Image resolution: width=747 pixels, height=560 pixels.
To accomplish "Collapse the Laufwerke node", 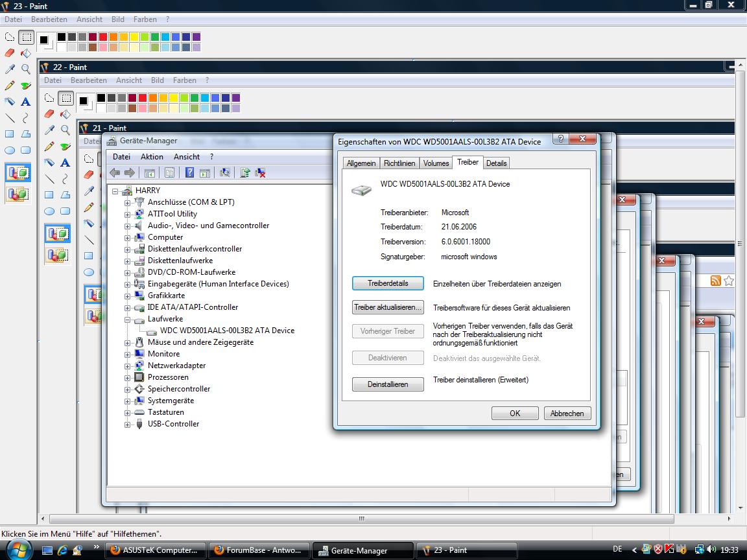I will [x=127, y=320].
